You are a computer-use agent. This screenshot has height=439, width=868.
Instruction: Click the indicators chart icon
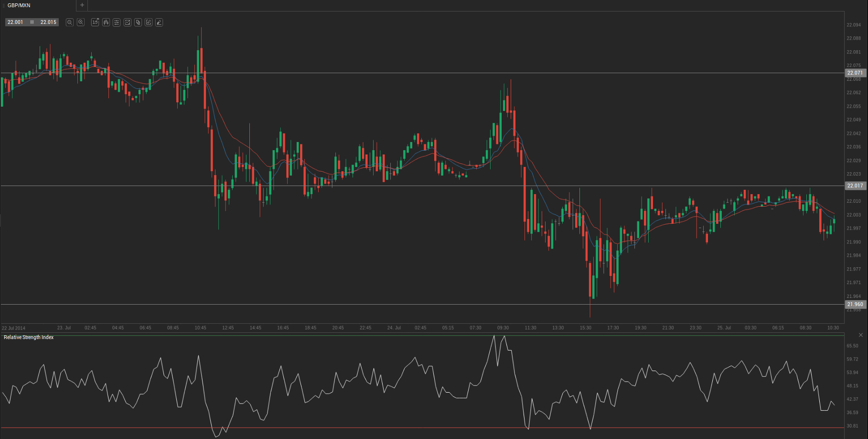coord(128,22)
